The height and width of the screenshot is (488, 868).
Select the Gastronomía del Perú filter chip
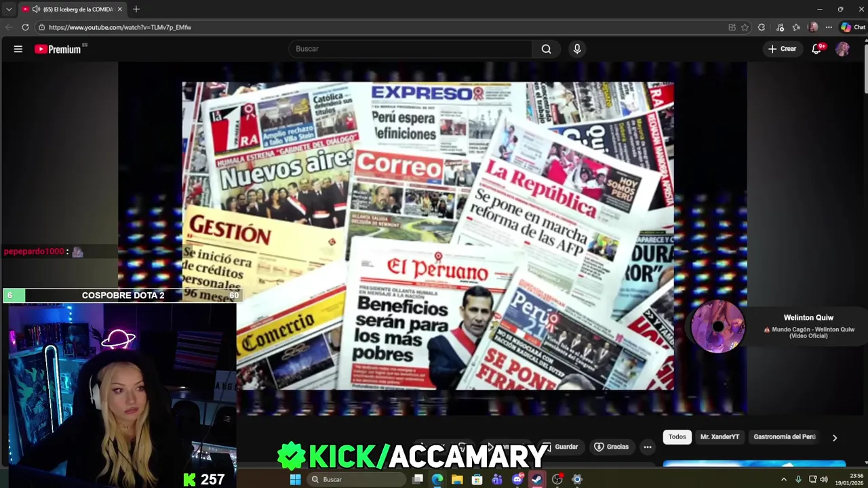point(785,437)
